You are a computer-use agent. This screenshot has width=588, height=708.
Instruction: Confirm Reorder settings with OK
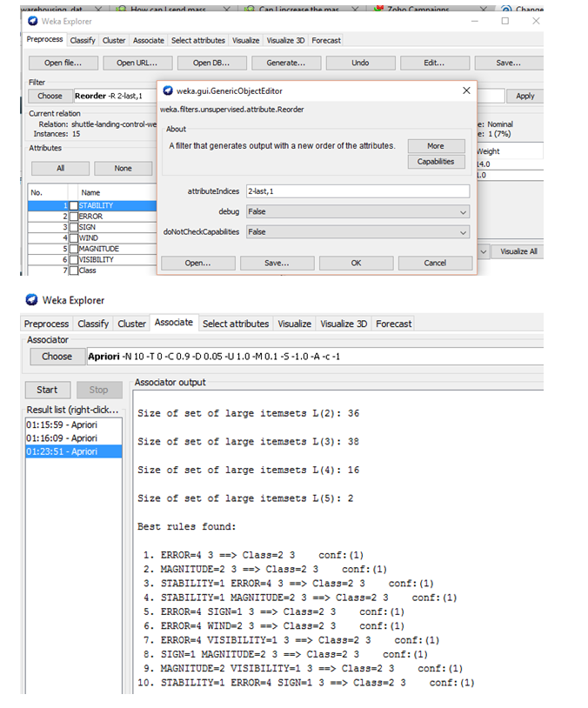[x=356, y=264]
